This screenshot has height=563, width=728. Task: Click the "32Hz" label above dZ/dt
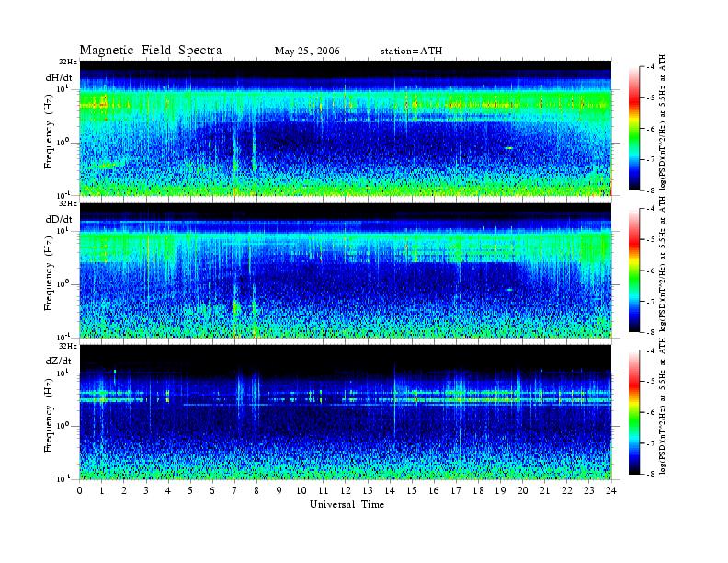(x=68, y=346)
